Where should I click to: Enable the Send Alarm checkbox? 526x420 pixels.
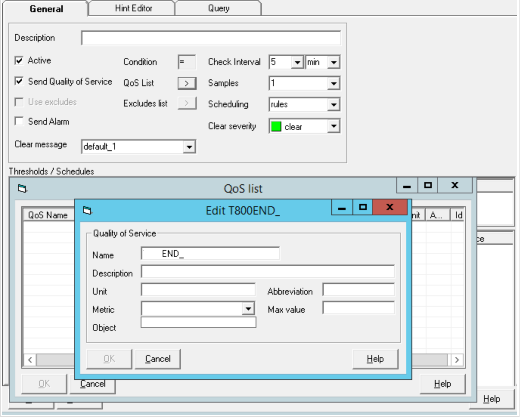pos(19,121)
